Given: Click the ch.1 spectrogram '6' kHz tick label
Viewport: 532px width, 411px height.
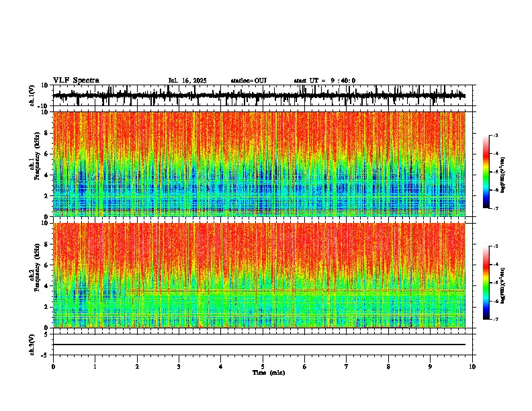Looking at the screenshot, I should [x=46, y=154].
